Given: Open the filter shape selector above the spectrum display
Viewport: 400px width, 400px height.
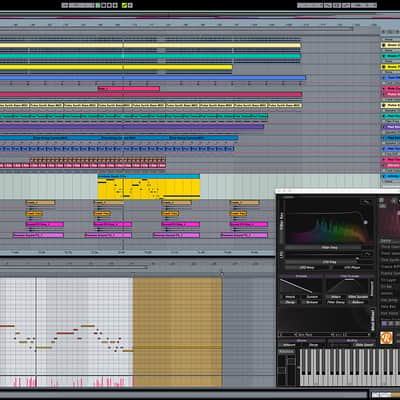Looking at the screenshot, I should [x=366, y=203].
